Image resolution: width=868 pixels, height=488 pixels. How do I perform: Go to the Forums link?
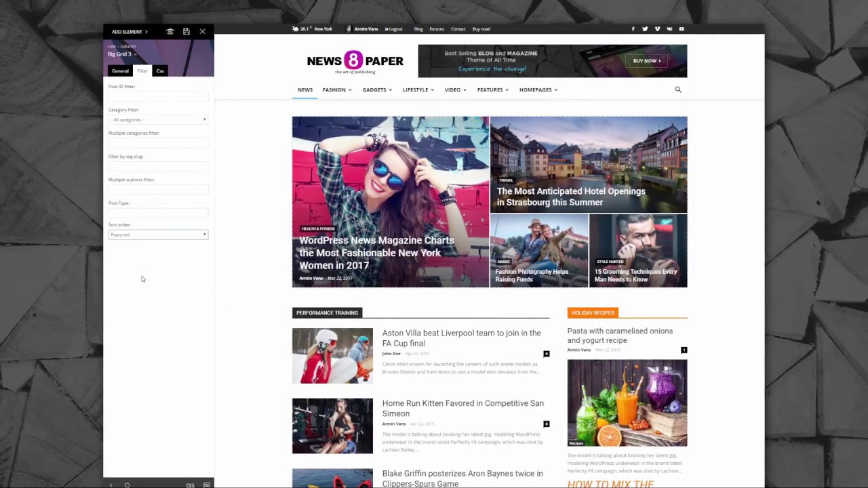(437, 29)
